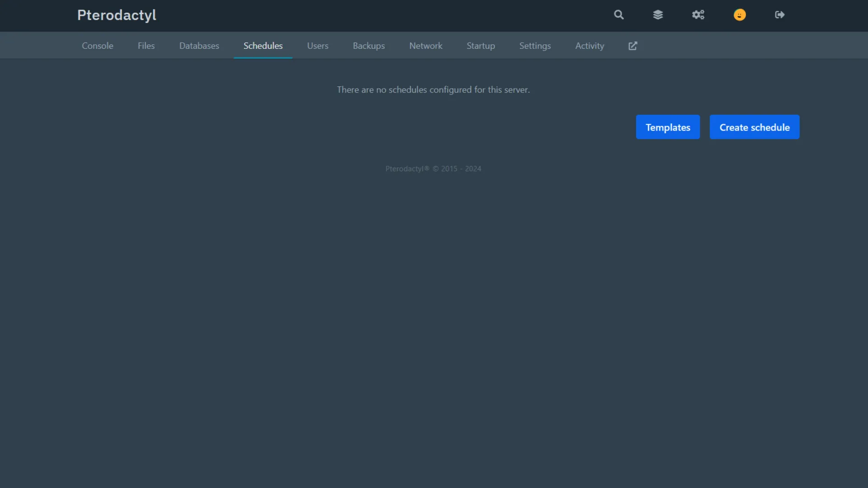Click the servers stack icon

pyautogui.click(x=658, y=15)
